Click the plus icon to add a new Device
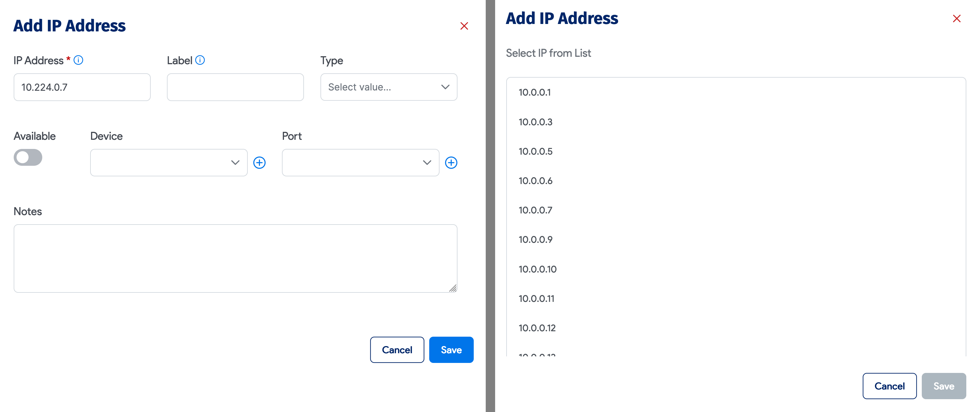This screenshot has width=980, height=412. [259, 162]
